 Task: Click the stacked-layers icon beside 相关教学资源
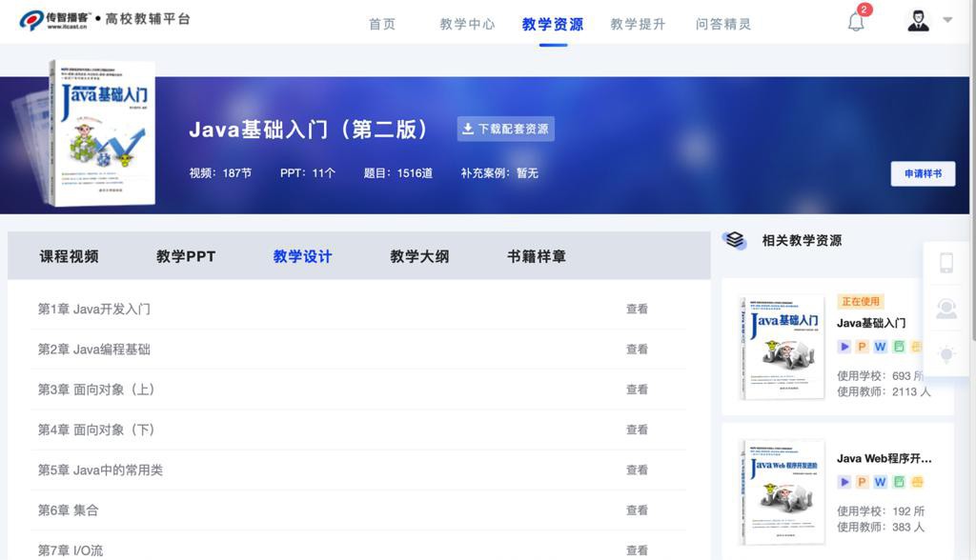point(735,240)
